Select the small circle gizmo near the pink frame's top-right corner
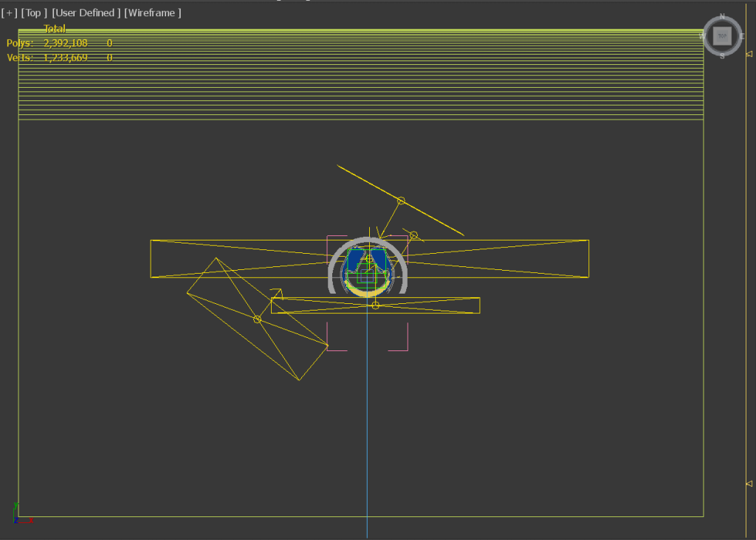 click(413, 235)
